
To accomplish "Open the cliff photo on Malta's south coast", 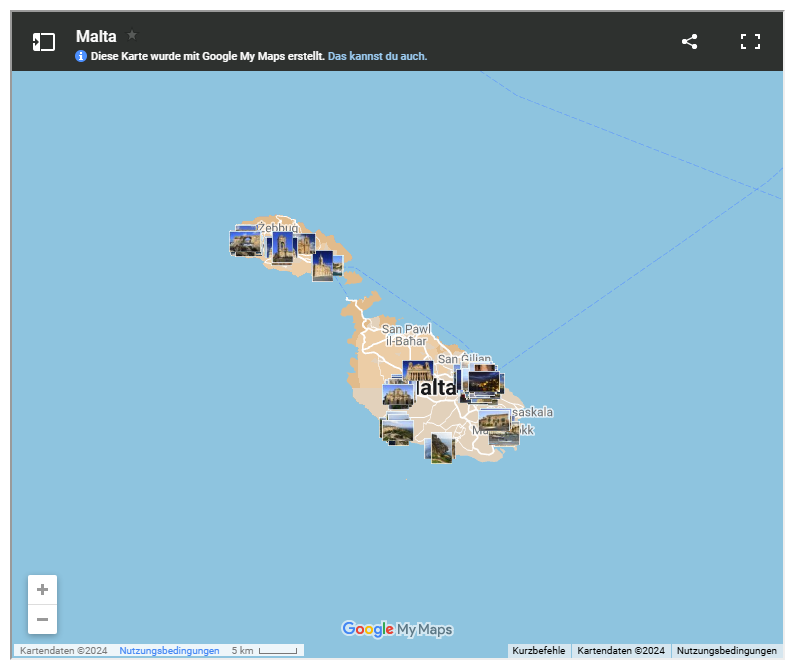I will tap(441, 449).
